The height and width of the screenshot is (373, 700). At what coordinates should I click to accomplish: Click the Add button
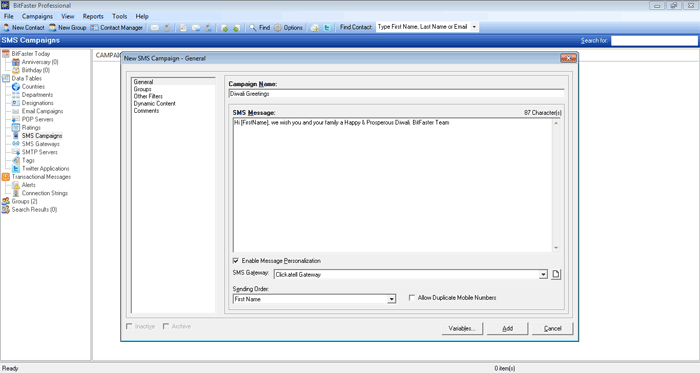[508, 328]
